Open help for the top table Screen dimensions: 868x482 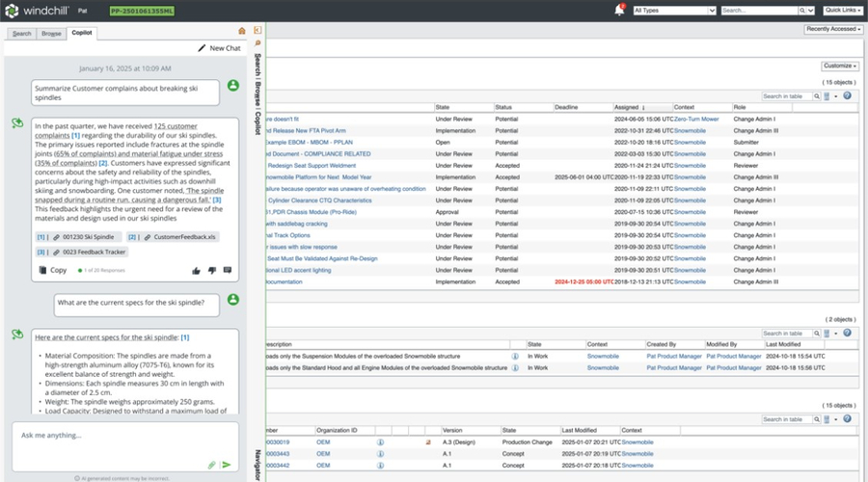pos(848,96)
